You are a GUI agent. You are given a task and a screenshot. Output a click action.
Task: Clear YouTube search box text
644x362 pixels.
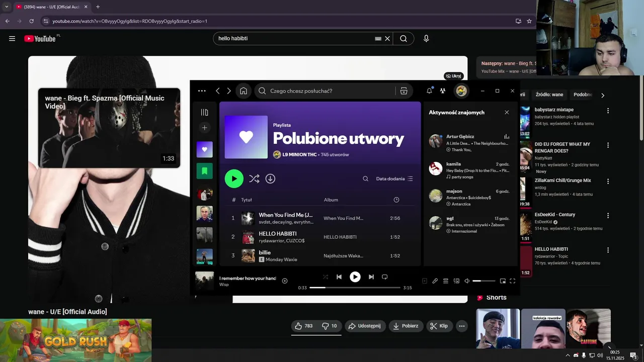pos(387,39)
